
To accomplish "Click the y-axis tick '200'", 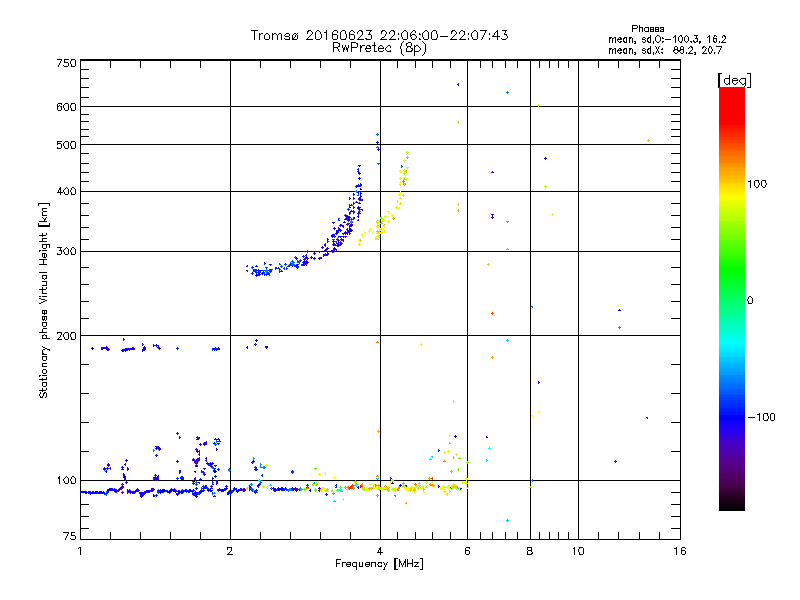I will pyautogui.click(x=67, y=336).
